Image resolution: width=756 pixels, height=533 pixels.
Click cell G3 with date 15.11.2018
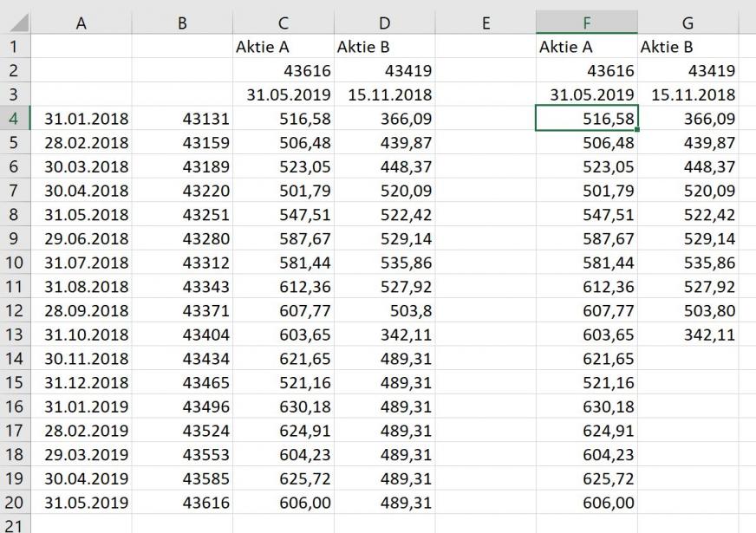click(x=688, y=94)
